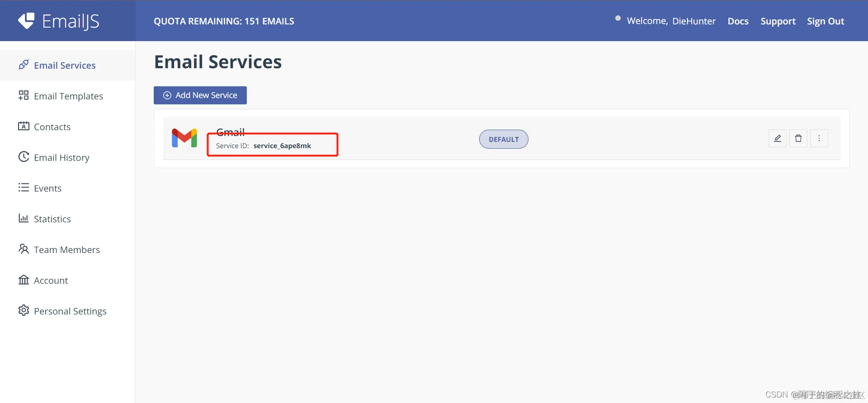The width and height of the screenshot is (868, 403).
Task: Click the Email Templates grid icon
Action: tap(24, 95)
